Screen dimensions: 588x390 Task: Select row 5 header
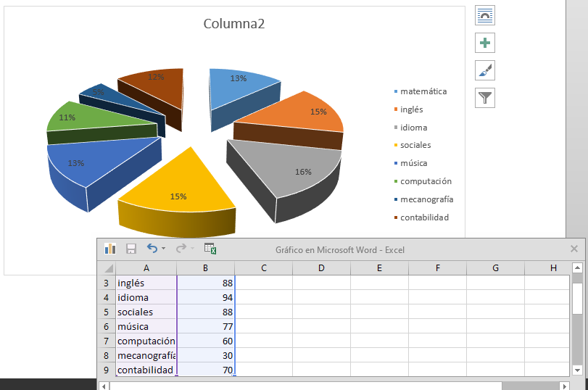click(107, 312)
